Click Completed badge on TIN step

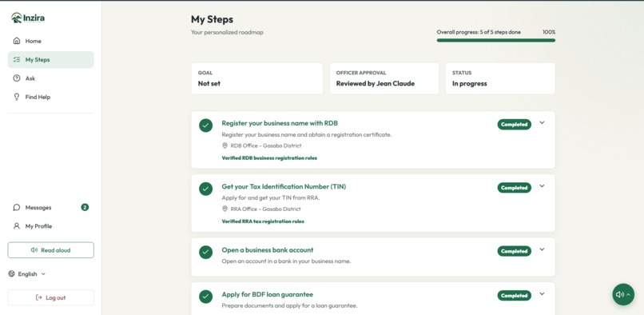click(515, 188)
